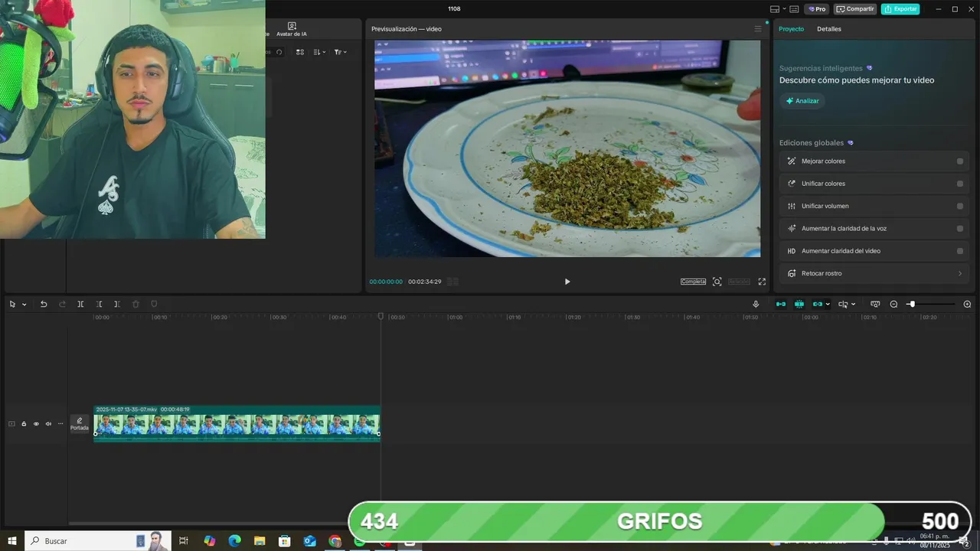Screen dimensions: 980x551
Task: Click the Portada cover button
Action: pos(80,424)
